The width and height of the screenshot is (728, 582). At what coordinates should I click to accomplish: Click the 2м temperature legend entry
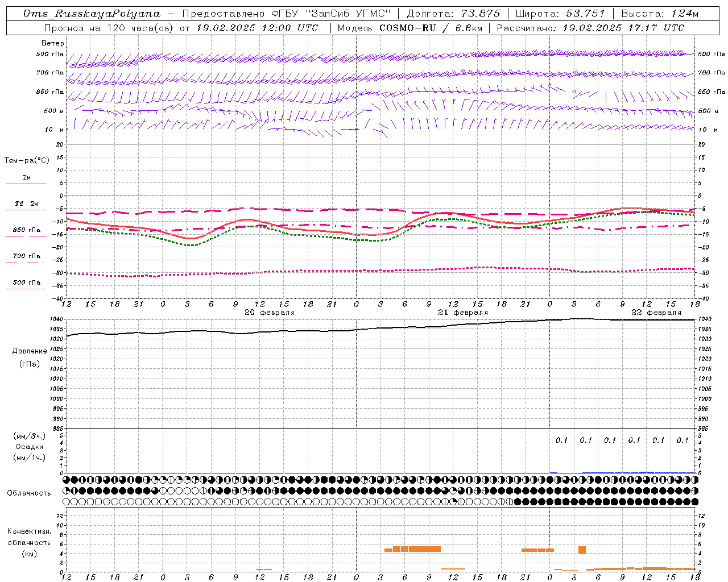tap(27, 178)
